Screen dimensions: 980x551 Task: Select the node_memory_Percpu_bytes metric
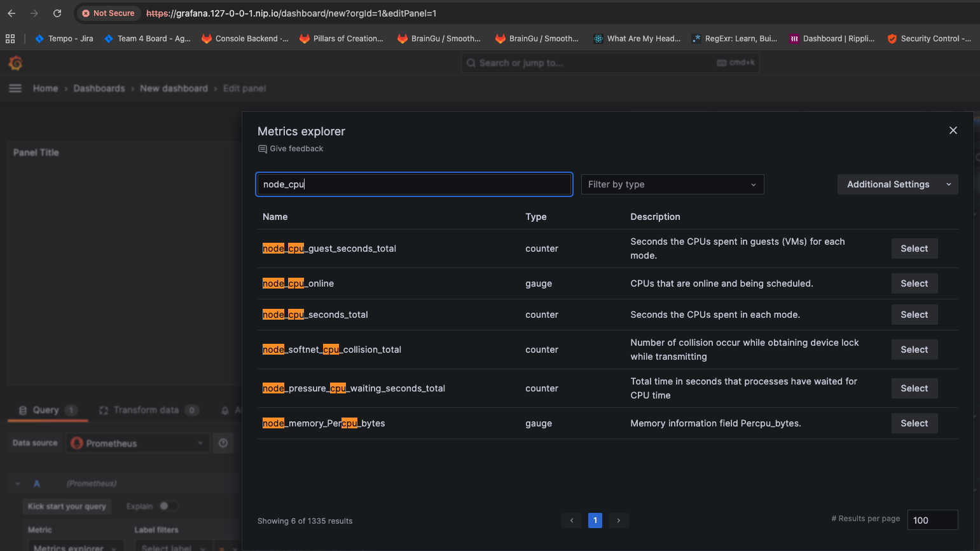[914, 423]
